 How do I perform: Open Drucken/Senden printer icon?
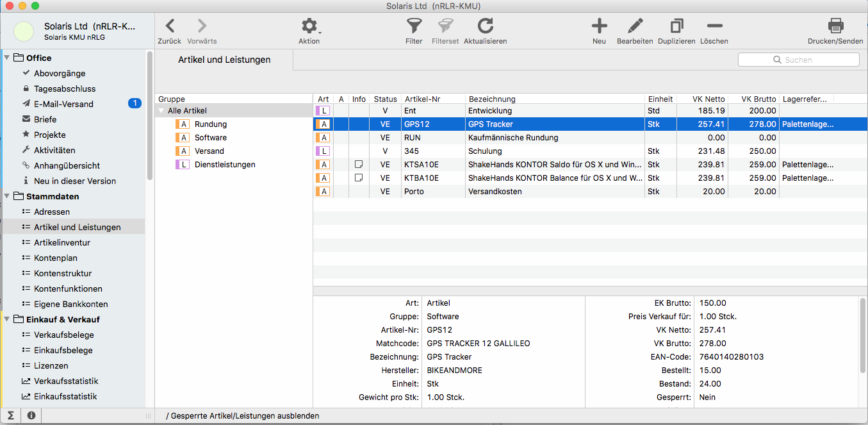coord(835,26)
